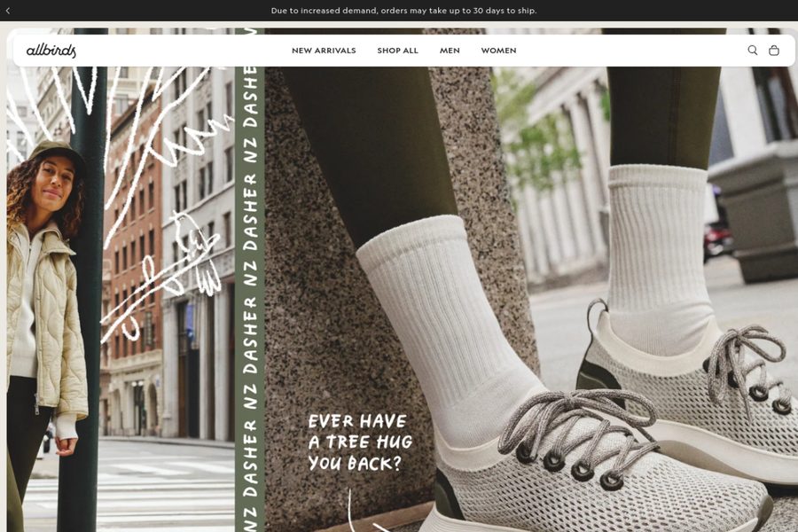The height and width of the screenshot is (532, 798).
Task: Open the shopping cart icon
Action: [x=773, y=50]
